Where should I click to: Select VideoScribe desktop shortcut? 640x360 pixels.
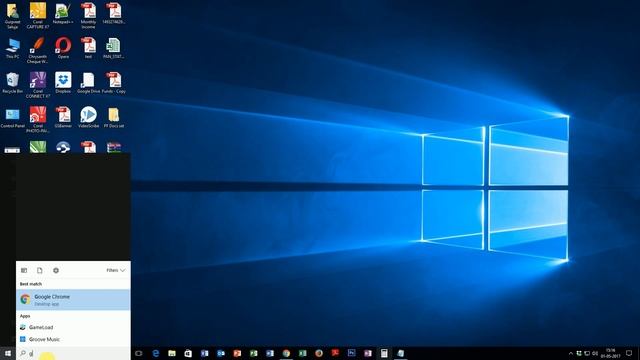89,117
